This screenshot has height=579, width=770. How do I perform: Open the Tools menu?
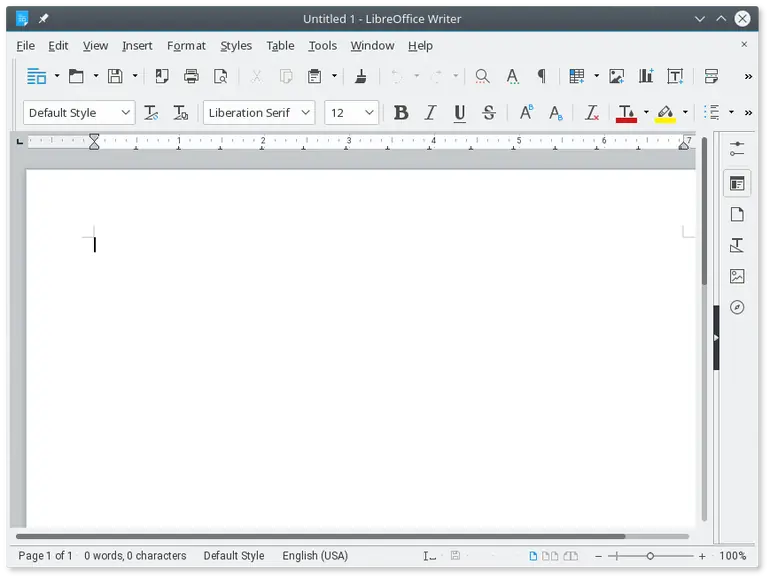[x=322, y=46]
